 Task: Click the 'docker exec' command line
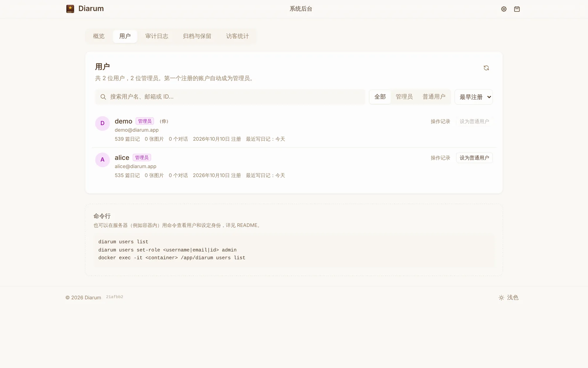tap(172, 258)
